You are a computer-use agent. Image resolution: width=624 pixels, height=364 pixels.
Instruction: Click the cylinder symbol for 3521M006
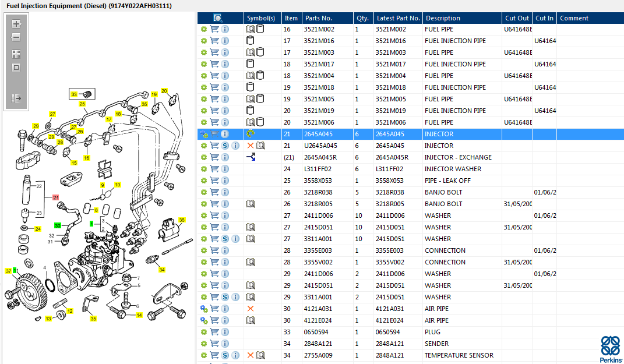260,122
